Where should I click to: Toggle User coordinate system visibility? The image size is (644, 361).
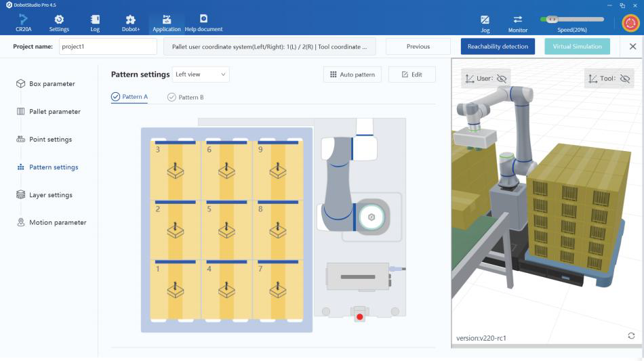coord(501,79)
